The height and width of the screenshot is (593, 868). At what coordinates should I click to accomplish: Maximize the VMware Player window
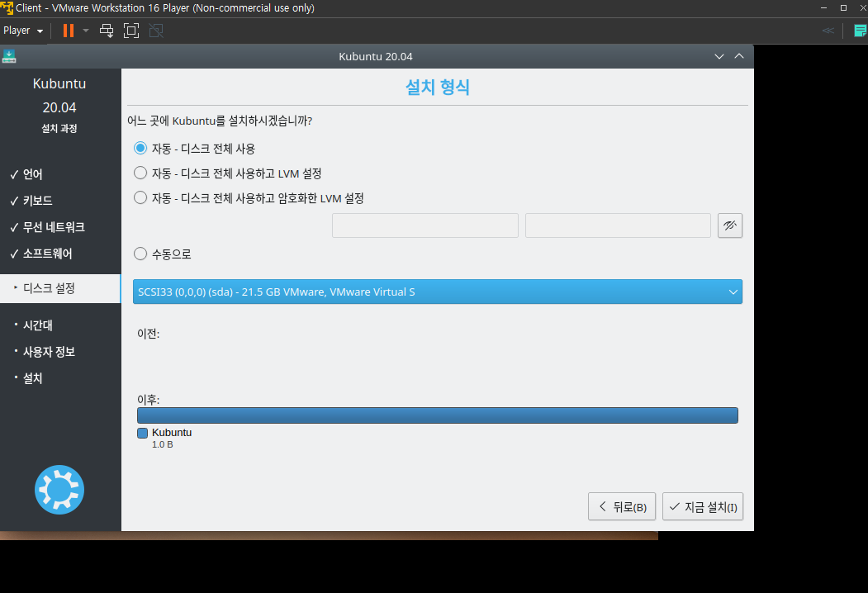pyautogui.click(x=844, y=7)
